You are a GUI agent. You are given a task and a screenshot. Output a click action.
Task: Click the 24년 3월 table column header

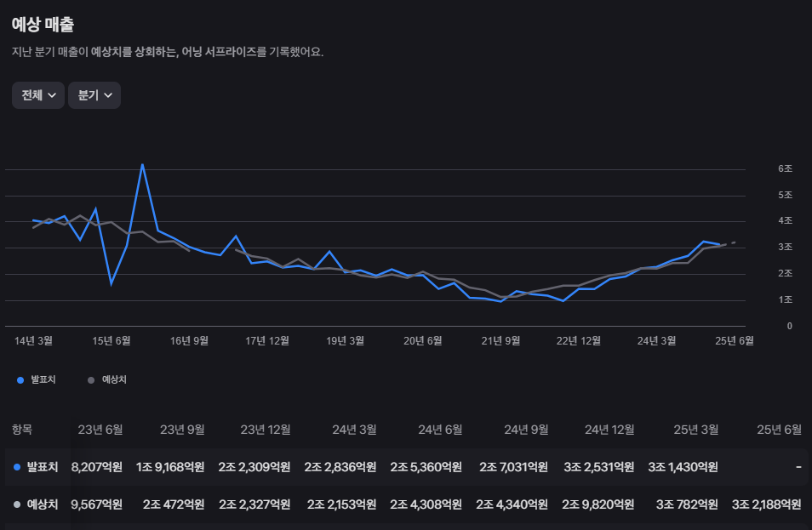point(354,430)
